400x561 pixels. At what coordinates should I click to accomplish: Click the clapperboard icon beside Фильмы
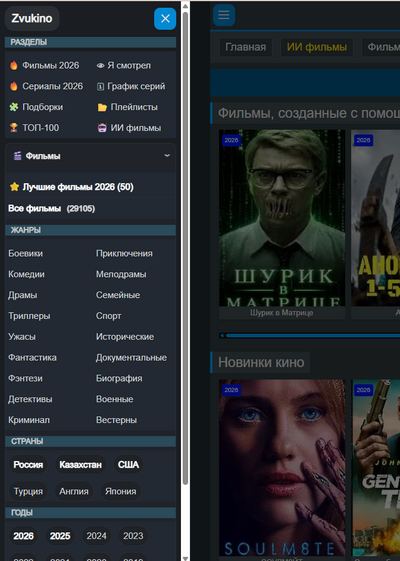pyautogui.click(x=18, y=156)
